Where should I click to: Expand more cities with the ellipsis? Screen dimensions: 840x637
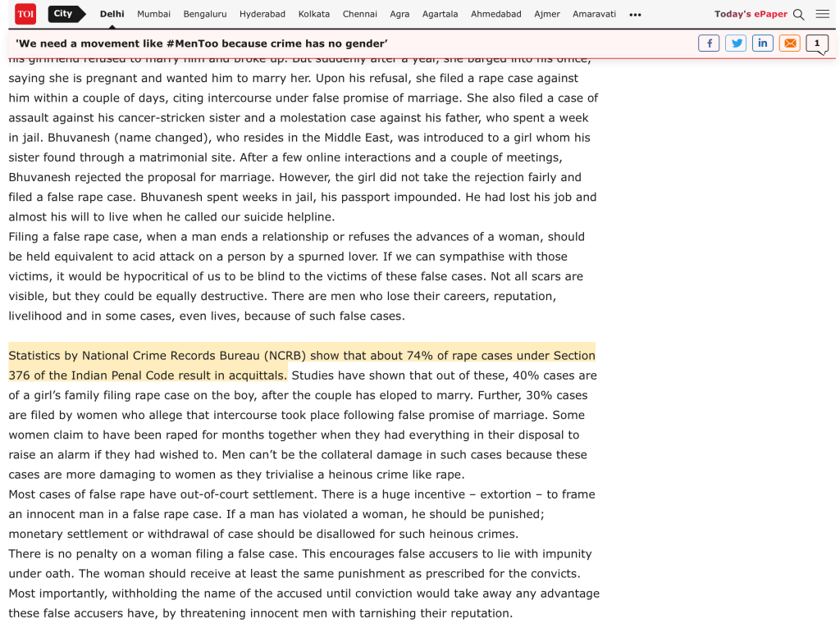point(635,15)
